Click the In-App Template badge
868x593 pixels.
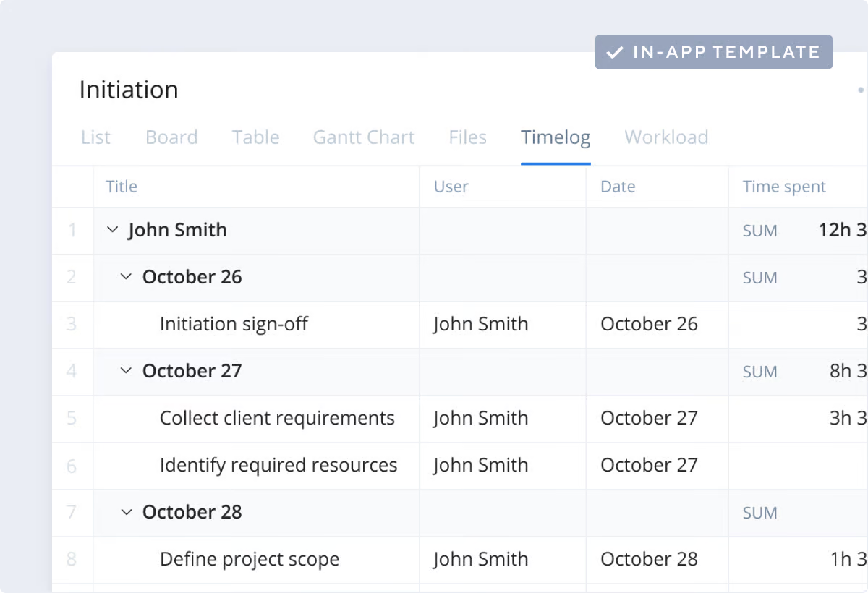coord(714,52)
